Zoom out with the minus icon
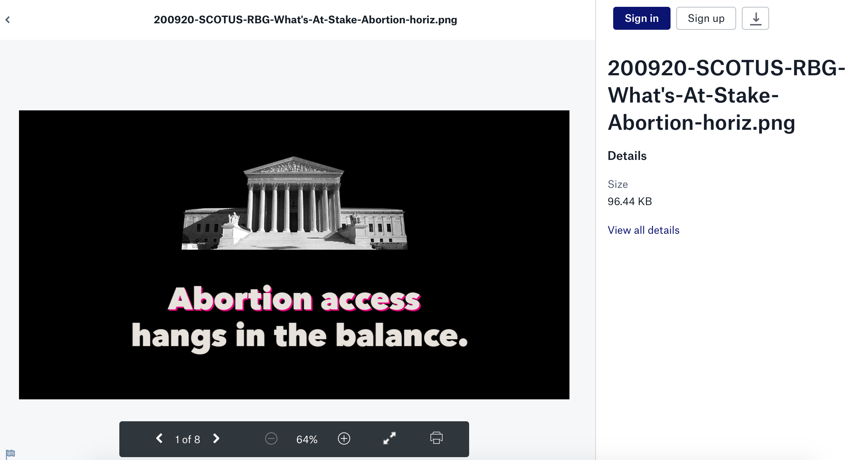Screen dimensions: 868x460 click(x=271, y=438)
